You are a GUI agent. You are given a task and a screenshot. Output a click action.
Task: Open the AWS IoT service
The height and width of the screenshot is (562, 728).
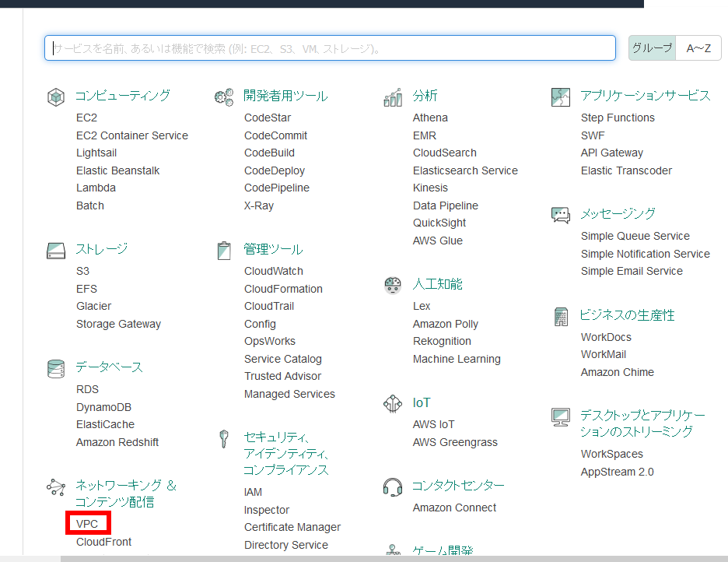pyautogui.click(x=434, y=424)
